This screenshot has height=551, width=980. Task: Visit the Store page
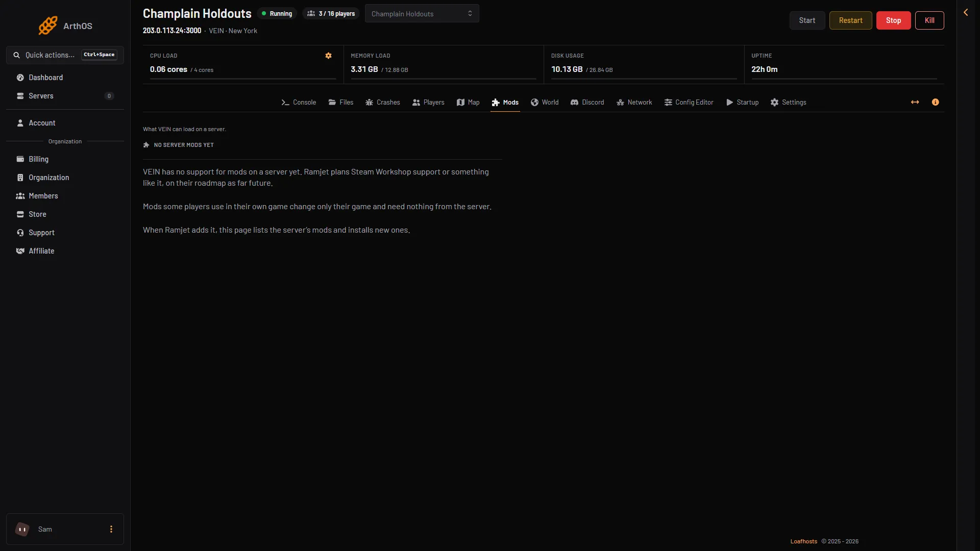tap(65, 214)
